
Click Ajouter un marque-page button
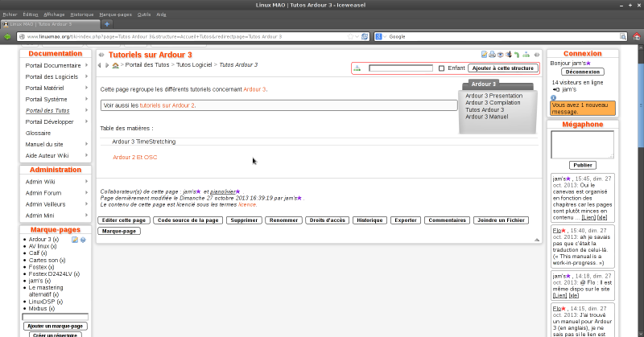click(55, 327)
